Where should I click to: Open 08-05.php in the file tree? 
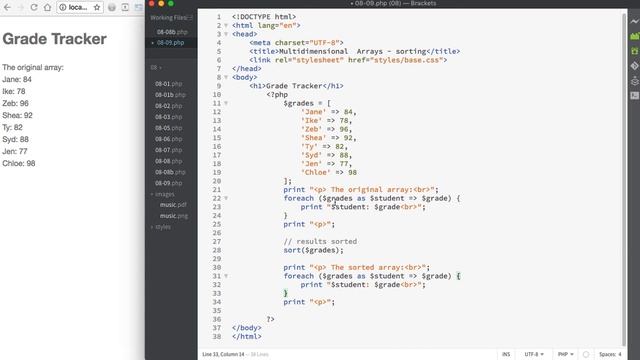pyautogui.click(x=168, y=128)
